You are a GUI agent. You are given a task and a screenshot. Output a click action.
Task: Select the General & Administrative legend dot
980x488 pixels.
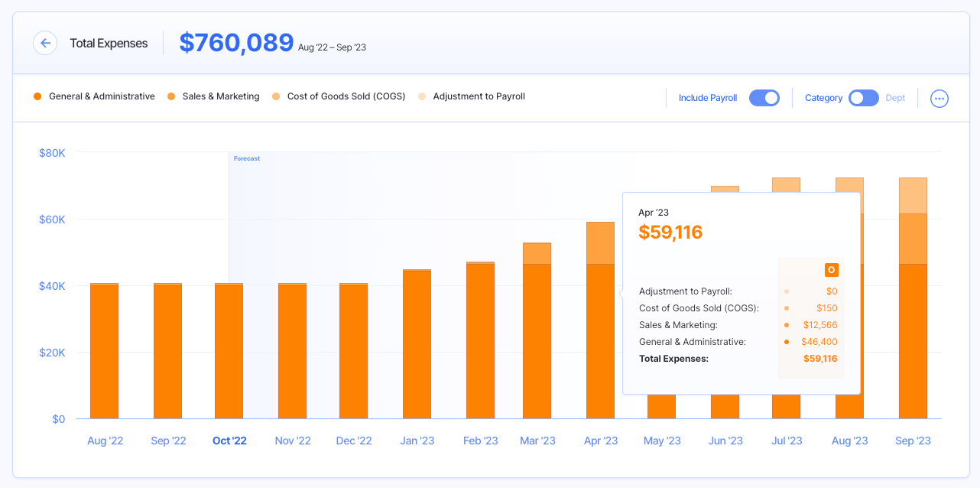36,96
